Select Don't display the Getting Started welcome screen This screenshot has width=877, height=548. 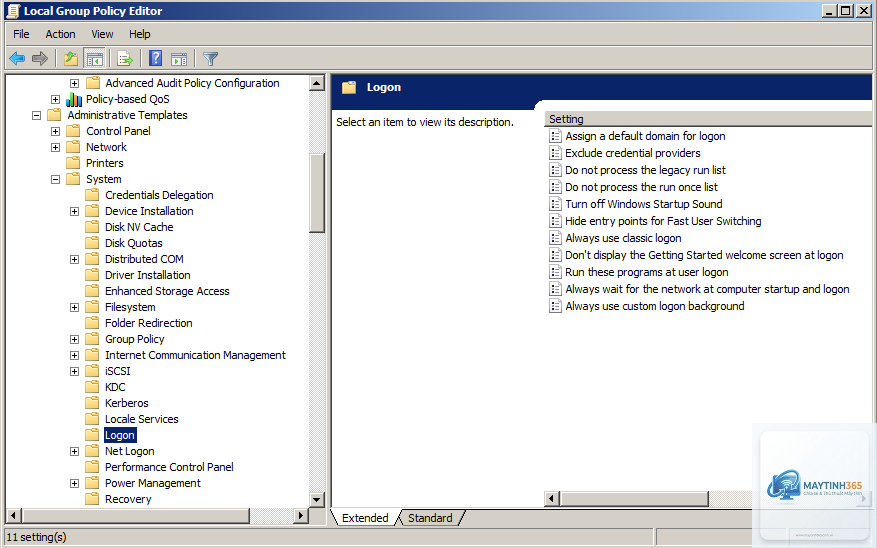[704, 255]
